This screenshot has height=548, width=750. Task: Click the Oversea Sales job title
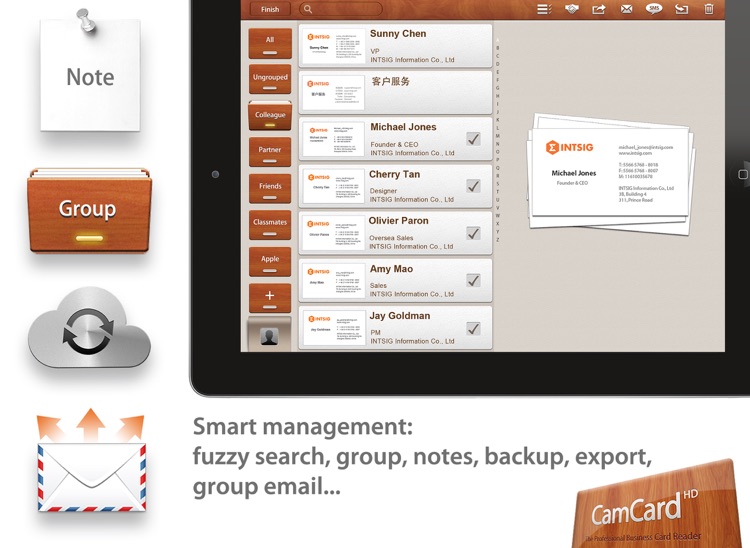click(391, 238)
